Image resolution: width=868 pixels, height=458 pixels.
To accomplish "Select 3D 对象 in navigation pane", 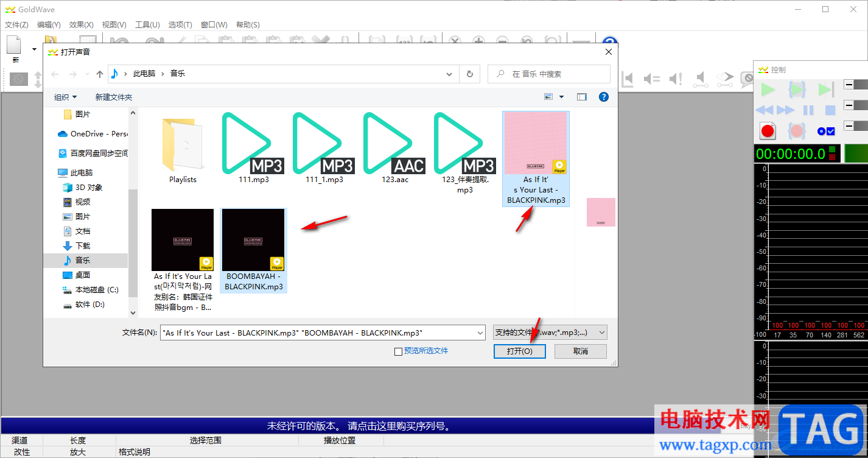I will pyautogui.click(x=89, y=187).
